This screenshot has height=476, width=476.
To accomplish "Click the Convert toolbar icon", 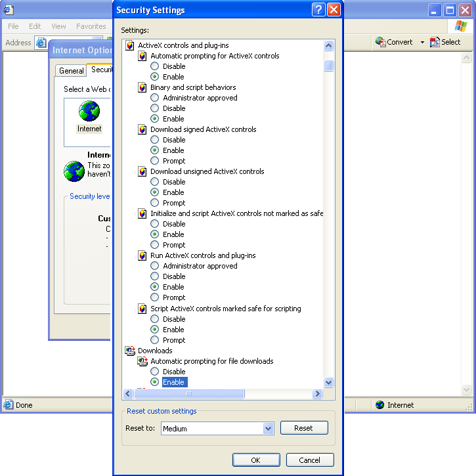I will pos(381,42).
